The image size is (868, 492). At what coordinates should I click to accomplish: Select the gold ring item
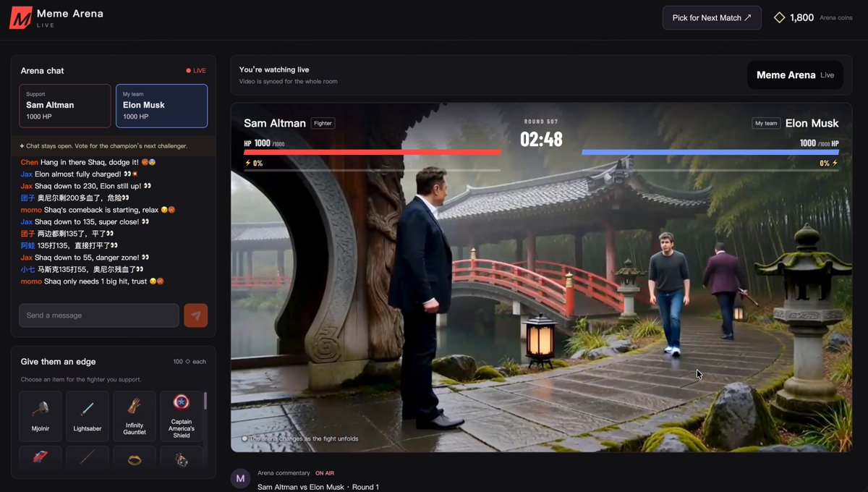[135, 459]
